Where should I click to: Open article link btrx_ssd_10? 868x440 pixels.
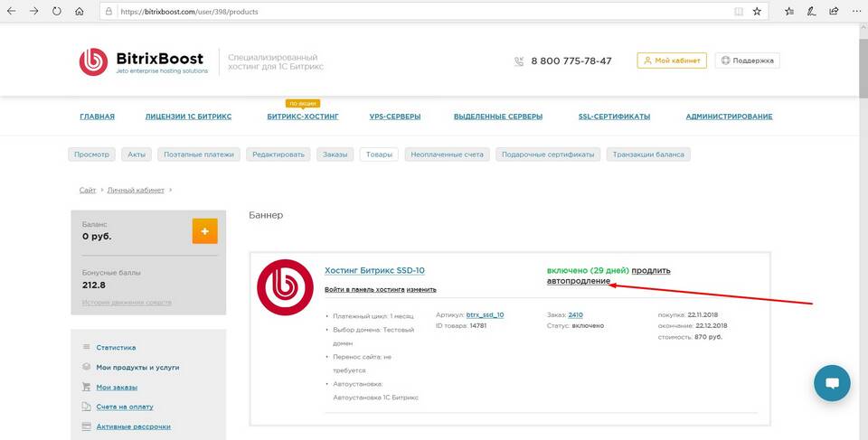point(485,315)
